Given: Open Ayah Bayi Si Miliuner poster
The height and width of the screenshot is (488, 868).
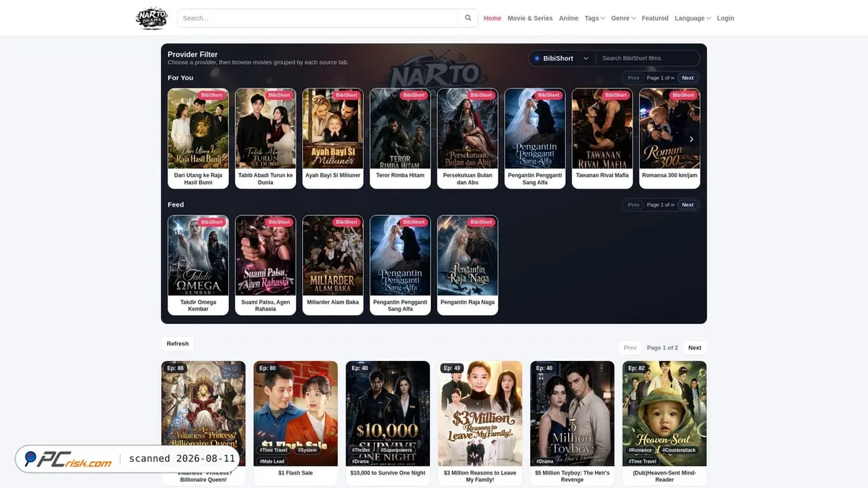Looking at the screenshot, I should 333,129.
